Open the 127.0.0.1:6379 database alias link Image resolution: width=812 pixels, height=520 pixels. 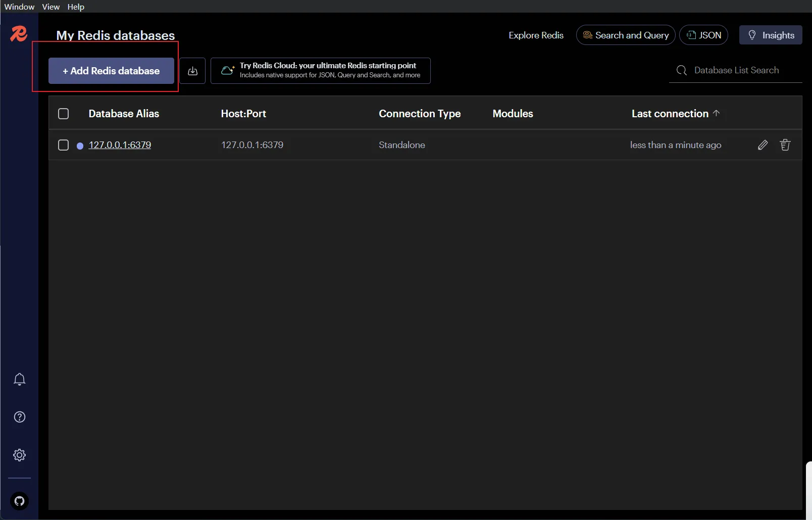(120, 145)
